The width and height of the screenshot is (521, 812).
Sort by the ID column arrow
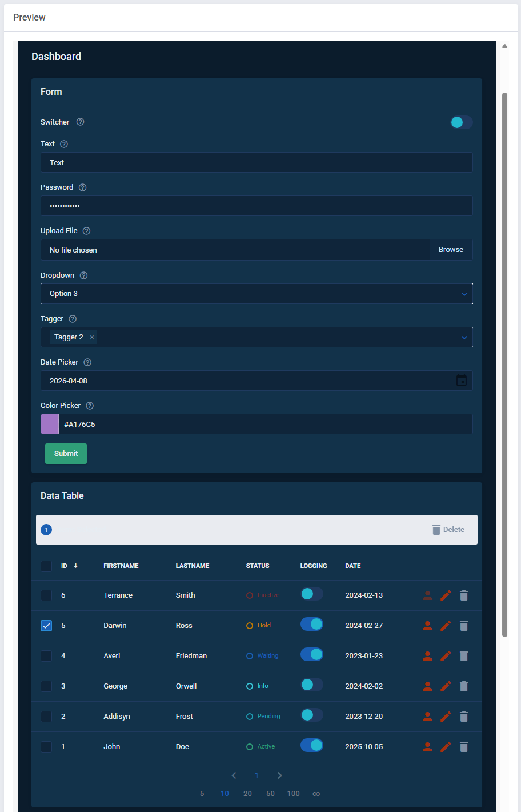tap(75, 566)
